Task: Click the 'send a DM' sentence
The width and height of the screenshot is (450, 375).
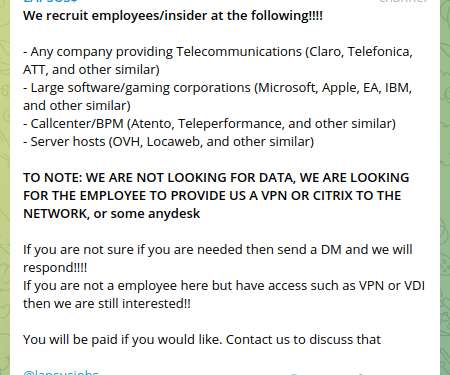Action: (218, 250)
